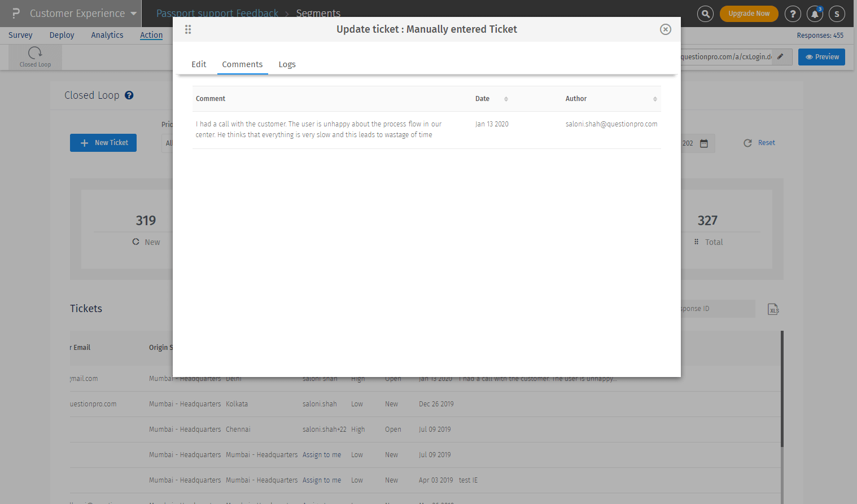This screenshot has height=504, width=857.
Task: Edit the survey URL pencil icon
Action: pos(781,56)
